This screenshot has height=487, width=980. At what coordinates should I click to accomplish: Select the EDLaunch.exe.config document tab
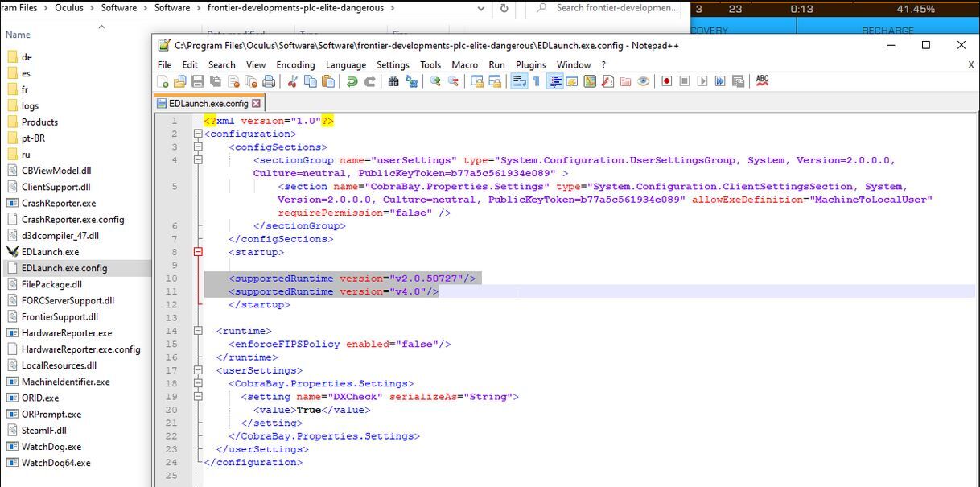pyautogui.click(x=209, y=104)
